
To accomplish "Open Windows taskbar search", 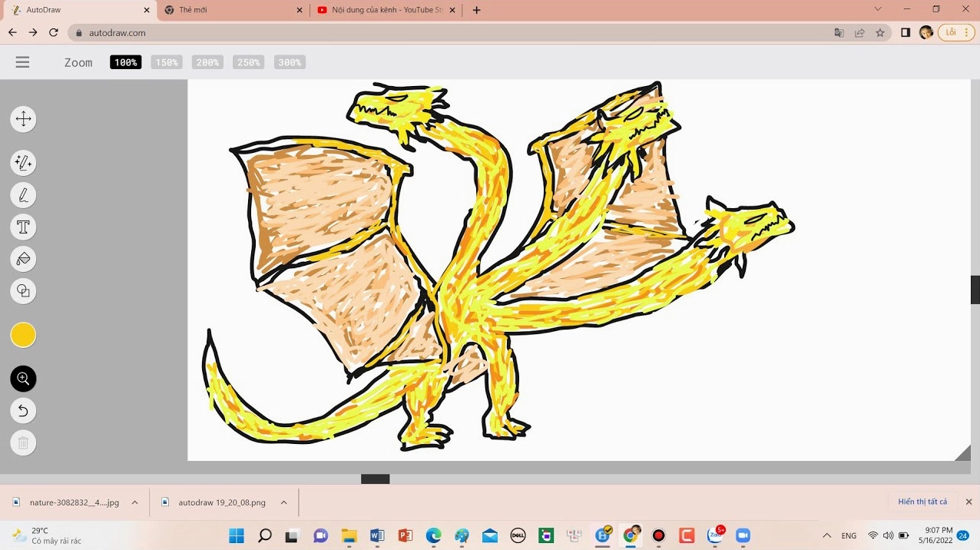I will pyautogui.click(x=265, y=535).
